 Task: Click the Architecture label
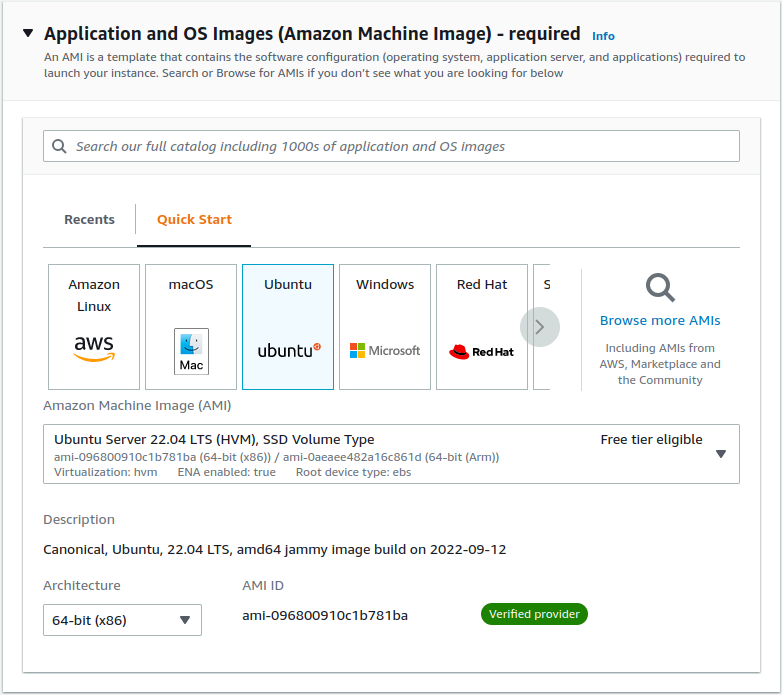click(x=82, y=585)
